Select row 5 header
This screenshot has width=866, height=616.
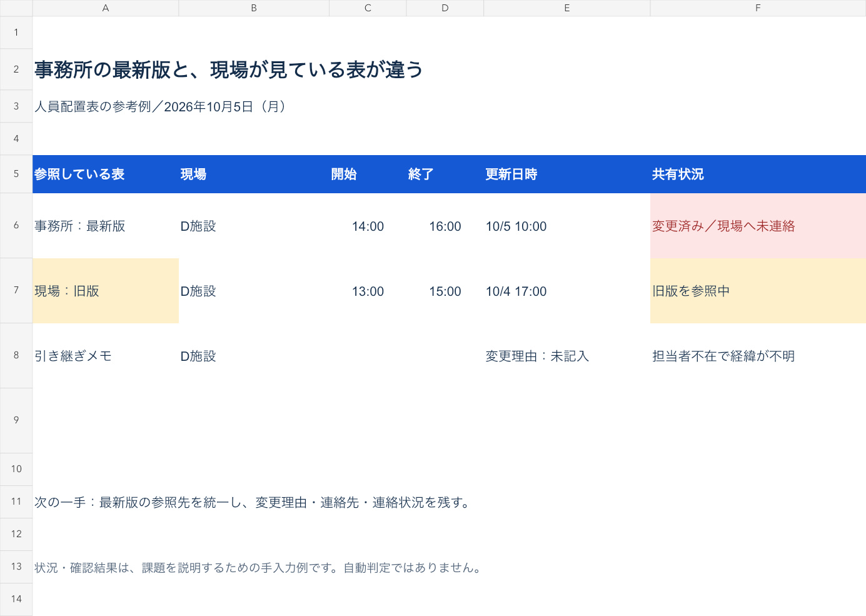[16, 174]
